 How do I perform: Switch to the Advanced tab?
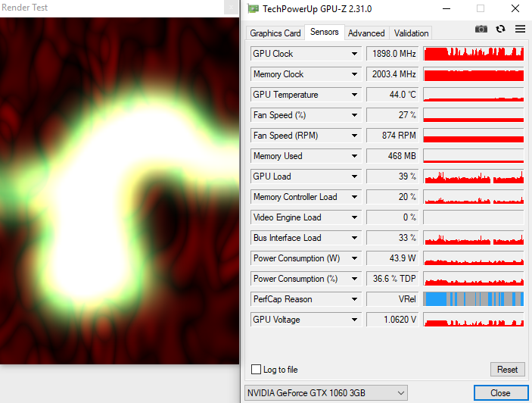click(366, 33)
